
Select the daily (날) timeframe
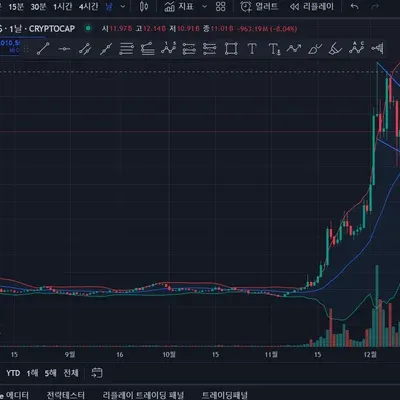pyautogui.click(x=109, y=7)
